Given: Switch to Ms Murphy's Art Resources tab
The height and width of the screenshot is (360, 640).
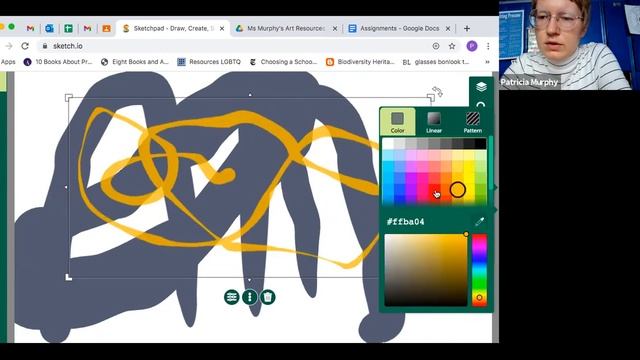Looking at the screenshot, I should (x=286, y=29).
